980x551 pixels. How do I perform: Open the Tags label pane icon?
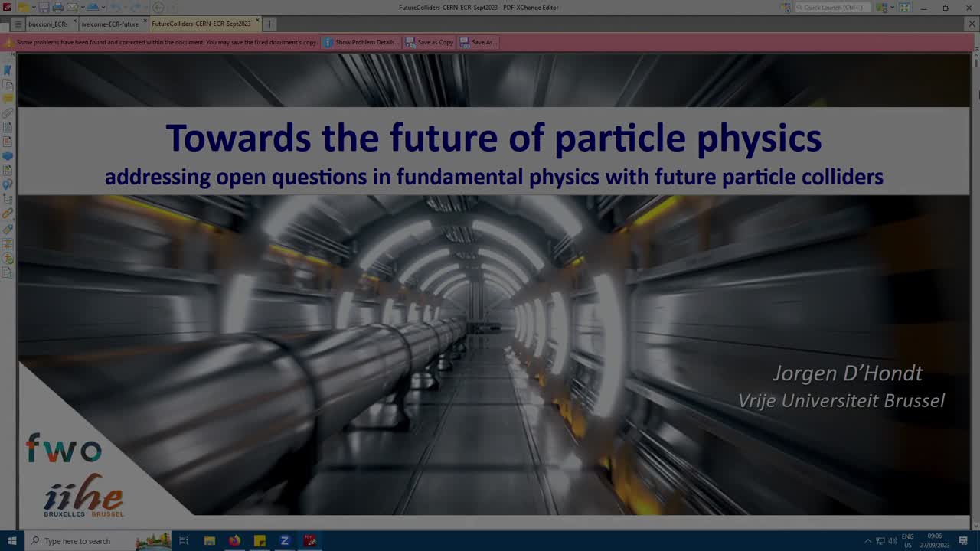(x=8, y=228)
